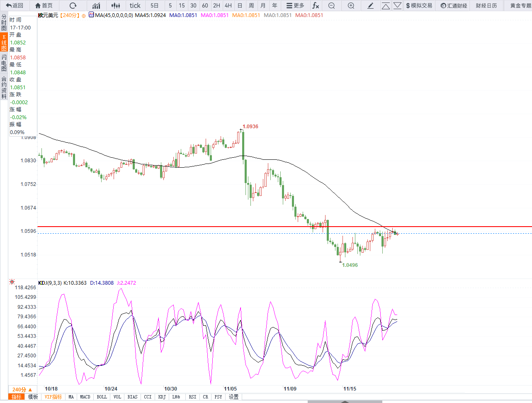Click the orange circle icon next to 240分
The height and width of the screenshot is (403, 532).
point(84,16)
